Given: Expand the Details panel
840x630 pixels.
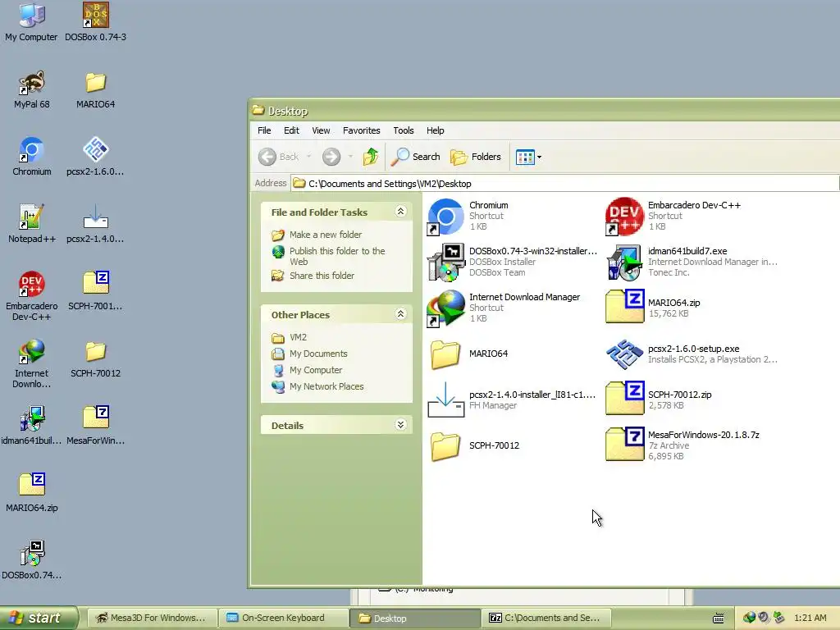Looking at the screenshot, I should [x=400, y=425].
